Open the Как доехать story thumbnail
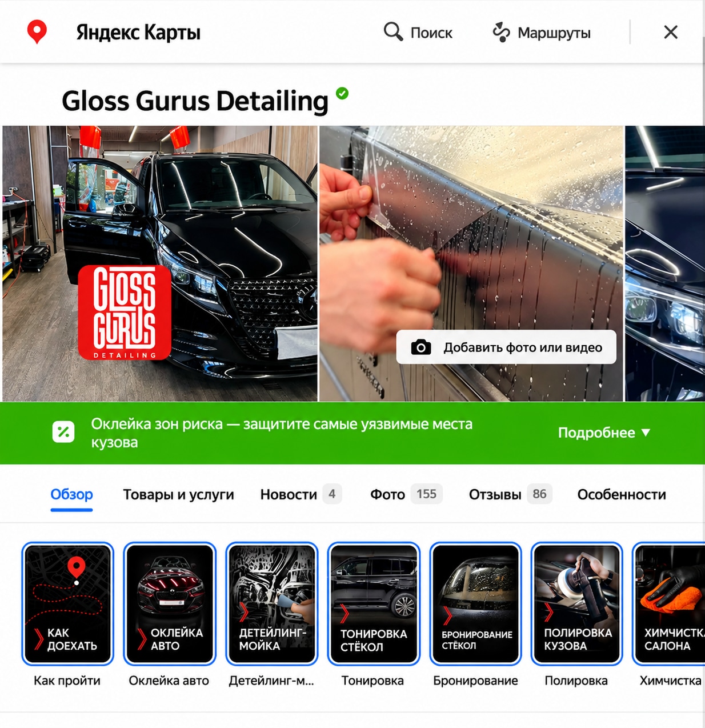 coord(67,604)
